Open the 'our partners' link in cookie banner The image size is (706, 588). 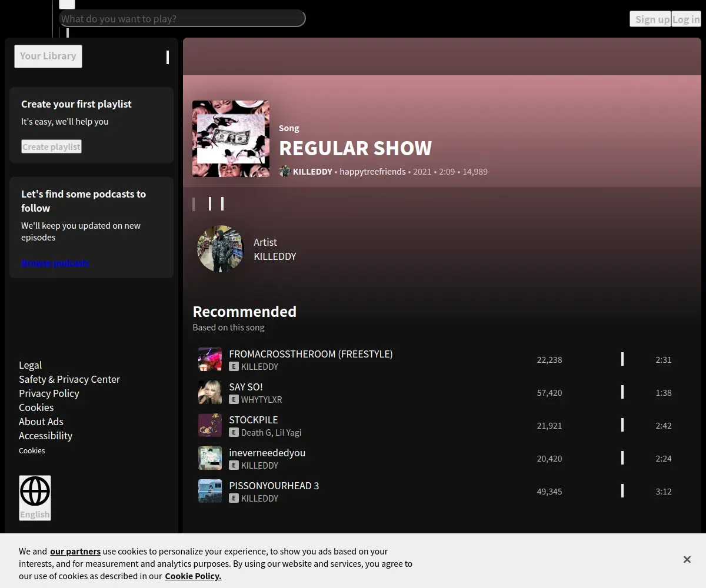(x=75, y=552)
